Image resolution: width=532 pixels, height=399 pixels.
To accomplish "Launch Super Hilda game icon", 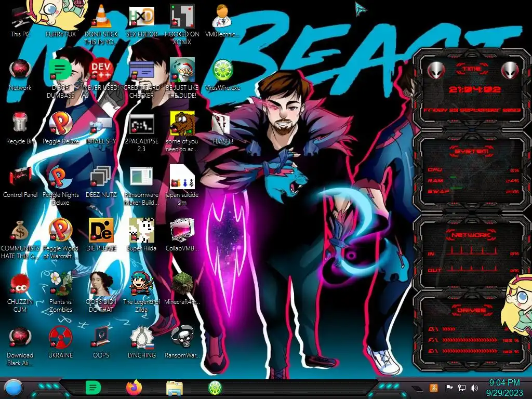I will tap(141, 235).
